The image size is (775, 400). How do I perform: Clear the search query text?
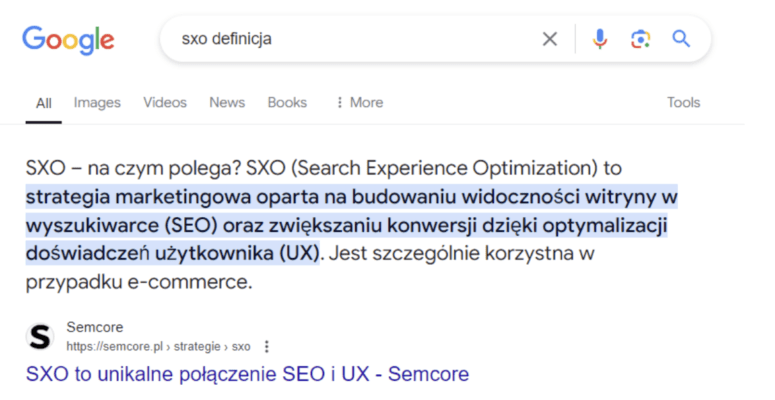pyautogui.click(x=550, y=39)
